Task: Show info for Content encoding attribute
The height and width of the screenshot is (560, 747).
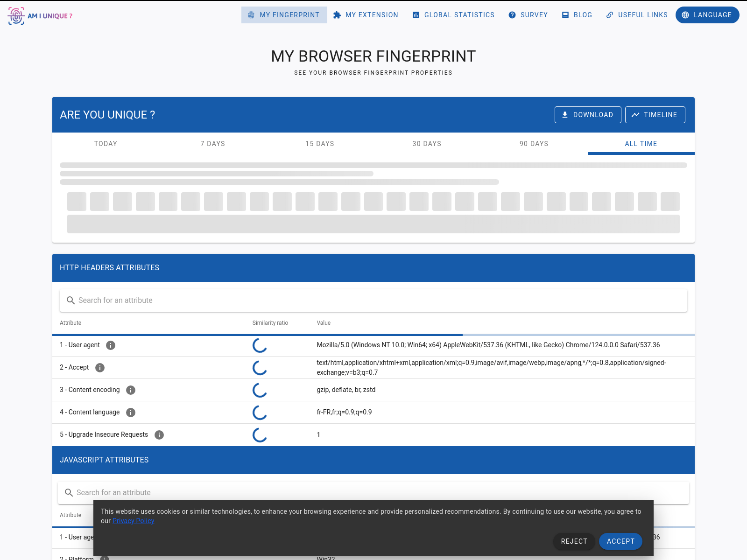Action: coord(131,390)
